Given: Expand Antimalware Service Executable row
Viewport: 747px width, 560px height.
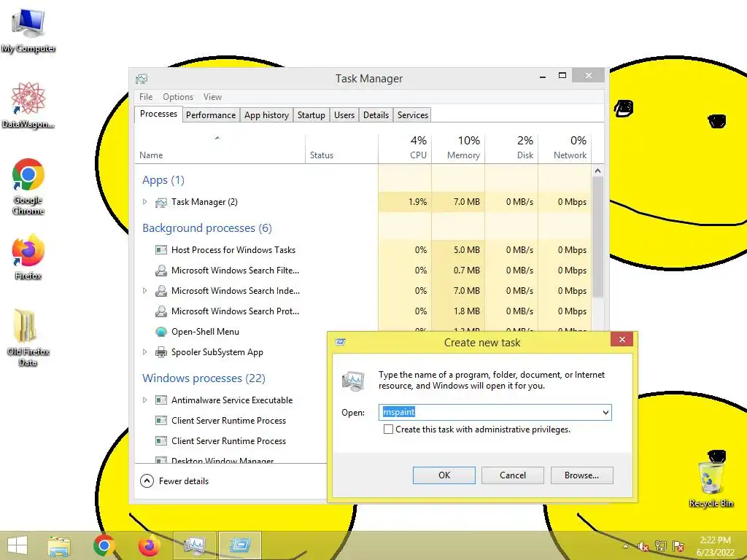Looking at the screenshot, I should pos(145,400).
